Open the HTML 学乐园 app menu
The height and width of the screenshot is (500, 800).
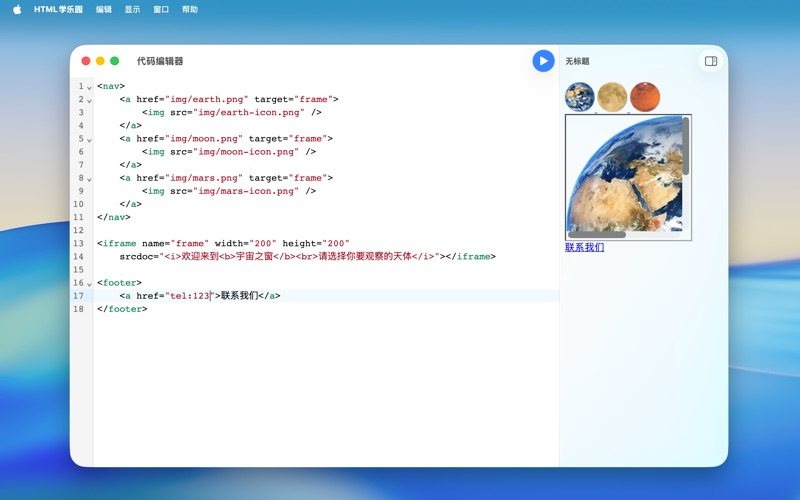click(58, 9)
